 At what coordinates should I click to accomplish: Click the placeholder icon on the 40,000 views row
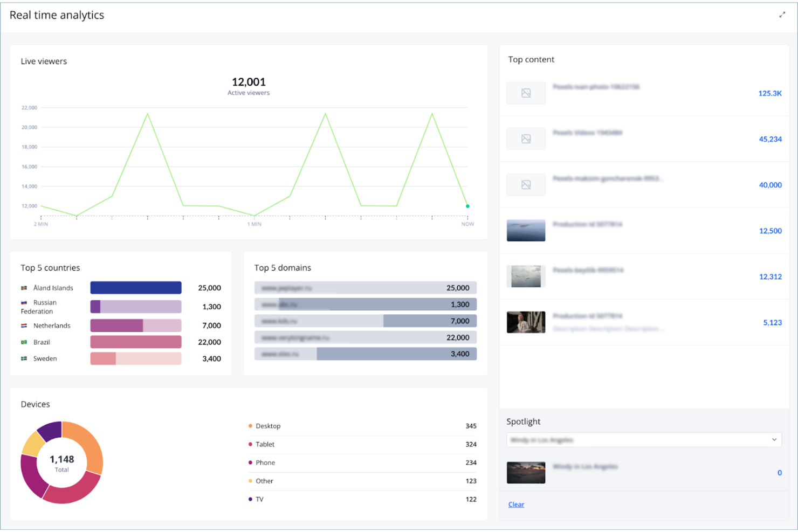[x=526, y=184]
